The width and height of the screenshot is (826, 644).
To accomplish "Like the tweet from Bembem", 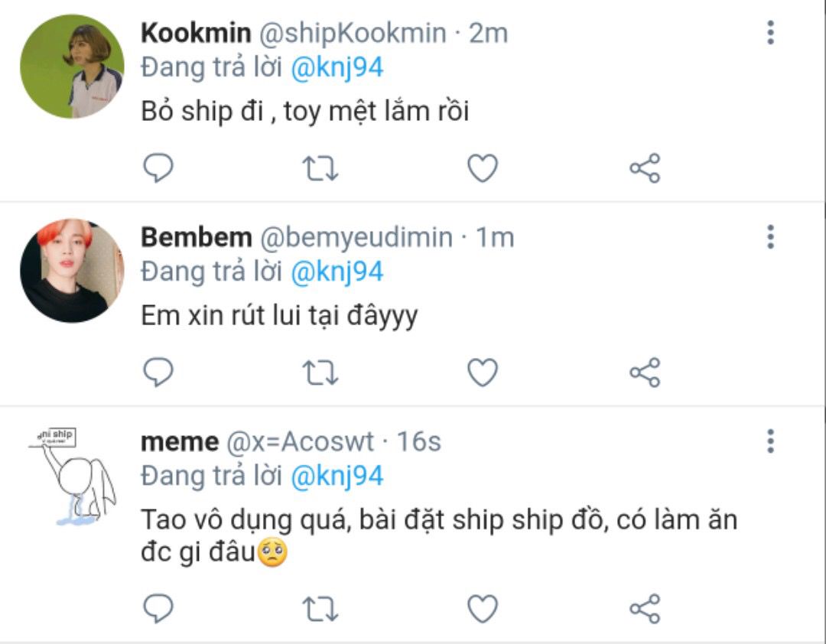I will (483, 372).
